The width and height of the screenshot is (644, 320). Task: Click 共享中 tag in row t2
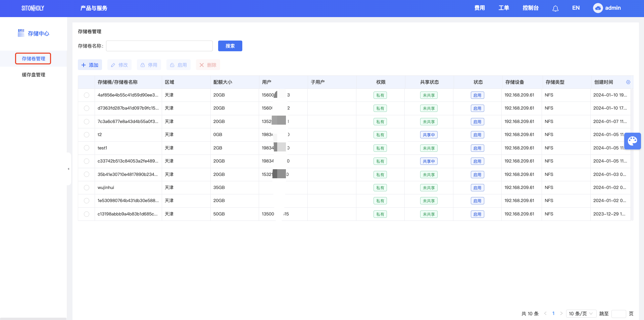click(429, 135)
